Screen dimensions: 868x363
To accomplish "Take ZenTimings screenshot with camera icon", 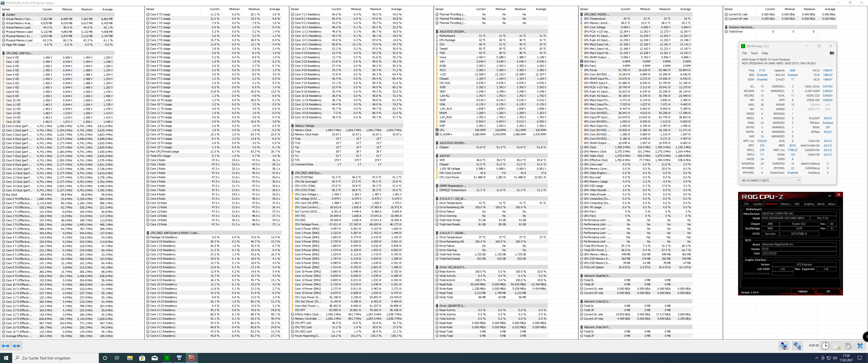I will click(x=832, y=53).
